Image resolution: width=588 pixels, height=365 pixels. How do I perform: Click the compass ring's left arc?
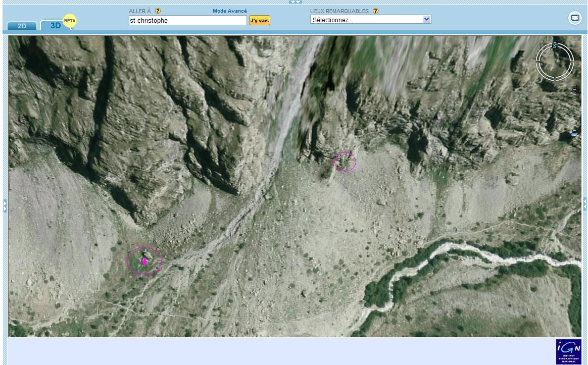tap(538, 62)
